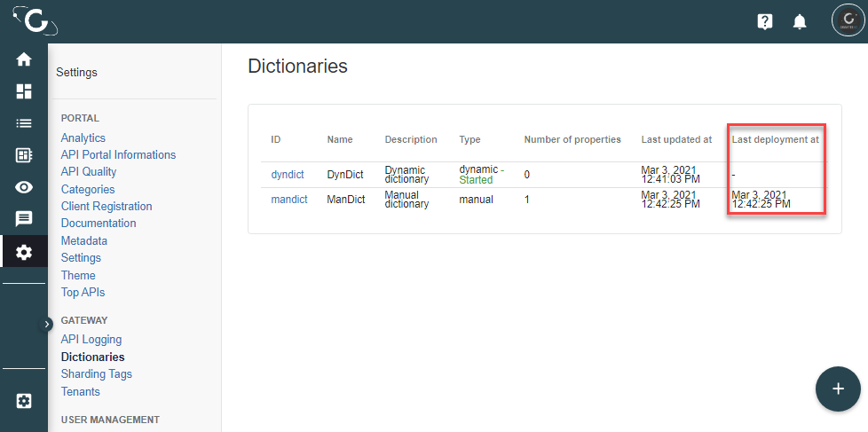The height and width of the screenshot is (432, 868).
Task: Open the Dashboard grid icon in sidebar
Action: coord(24,91)
